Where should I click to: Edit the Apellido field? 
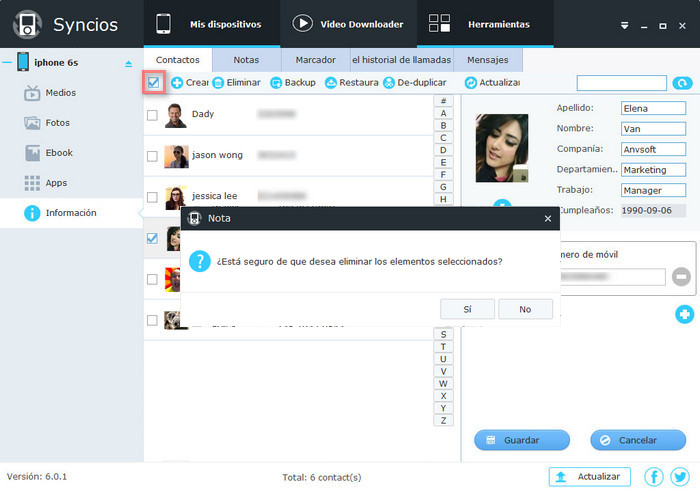653,108
